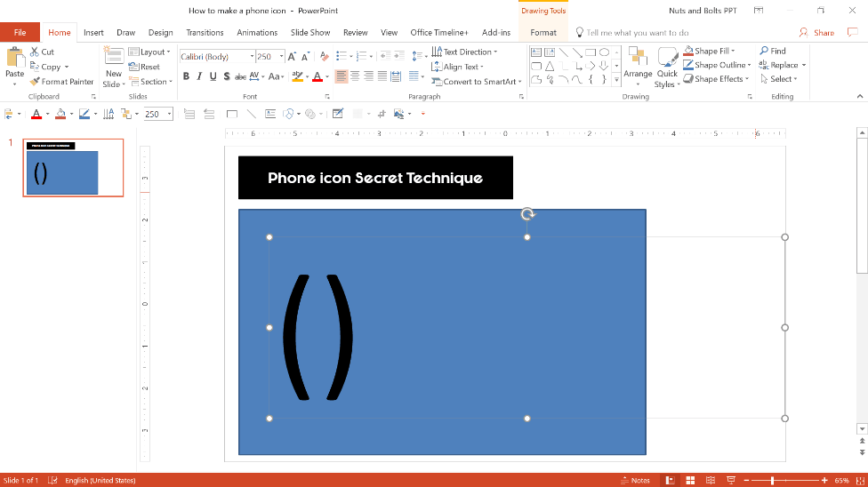Insert a New Slide
868x487 pixels.
114,68
